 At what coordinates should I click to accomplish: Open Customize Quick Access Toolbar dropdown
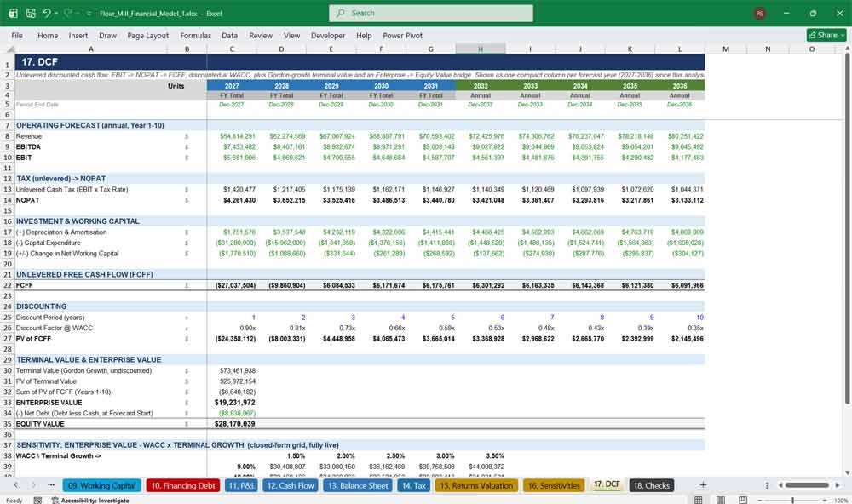[89, 14]
